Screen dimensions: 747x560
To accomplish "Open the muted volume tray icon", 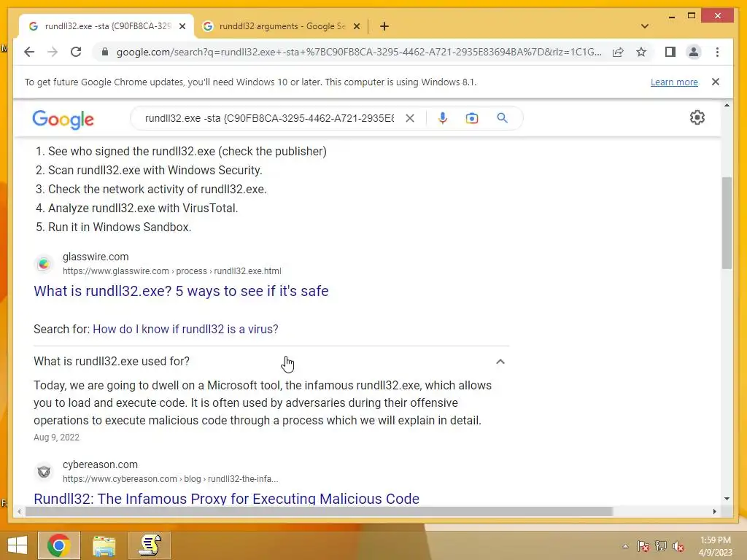I will click(x=678, y=546).
